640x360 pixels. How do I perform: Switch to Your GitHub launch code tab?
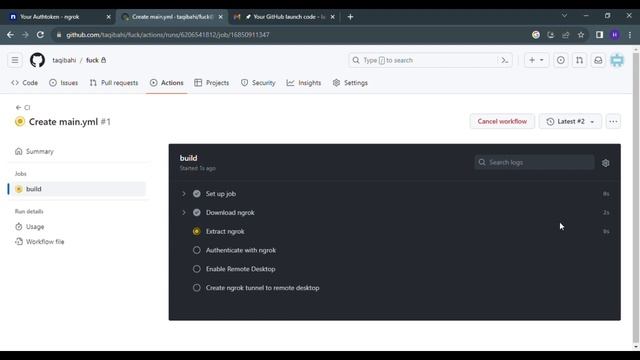[x=284, y=17]
